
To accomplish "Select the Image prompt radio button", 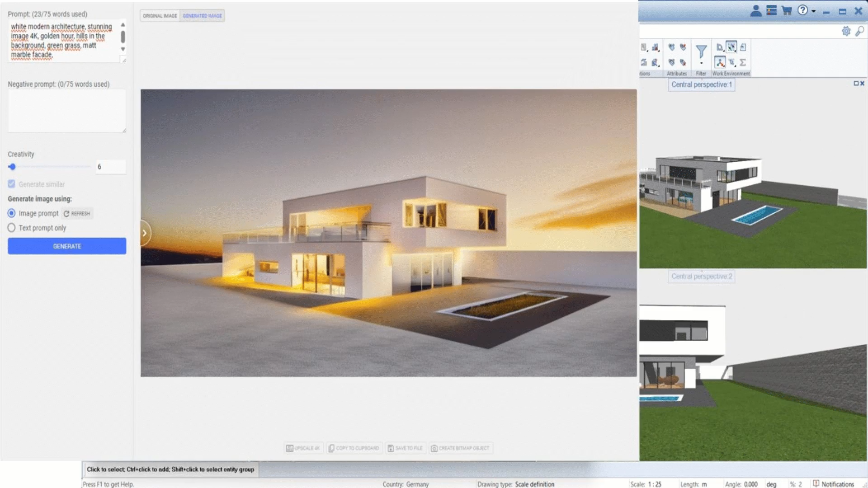I will [x=12, y=213].
